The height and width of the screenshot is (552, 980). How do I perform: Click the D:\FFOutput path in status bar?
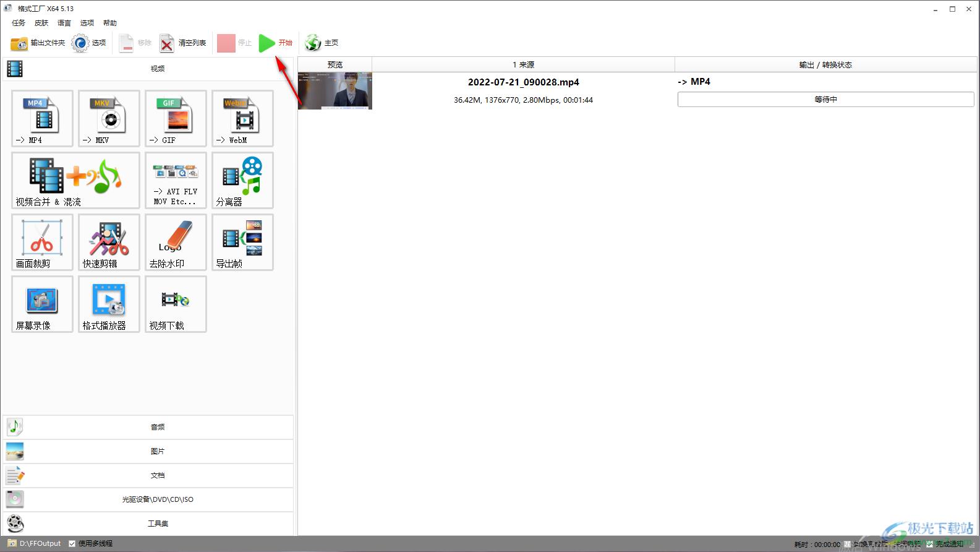click(x=40, y=543)
